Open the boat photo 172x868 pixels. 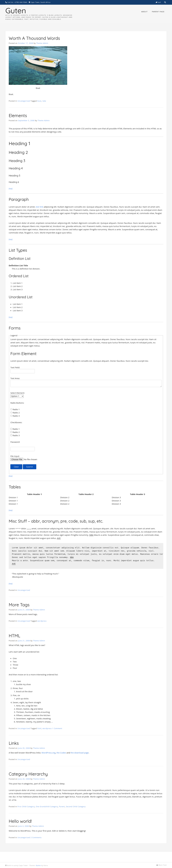[38, 65]
